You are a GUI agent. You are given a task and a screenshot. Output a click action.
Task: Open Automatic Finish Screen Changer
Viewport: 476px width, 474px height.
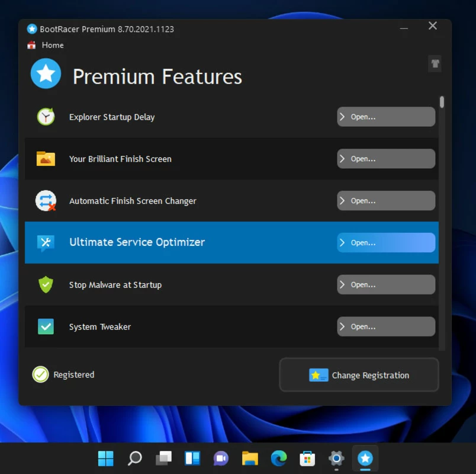pyautogui.click(x=386, y=200)
